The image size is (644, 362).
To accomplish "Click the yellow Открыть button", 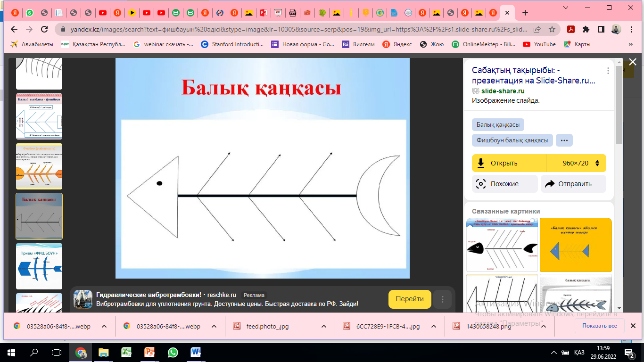I will coord(509,163).
